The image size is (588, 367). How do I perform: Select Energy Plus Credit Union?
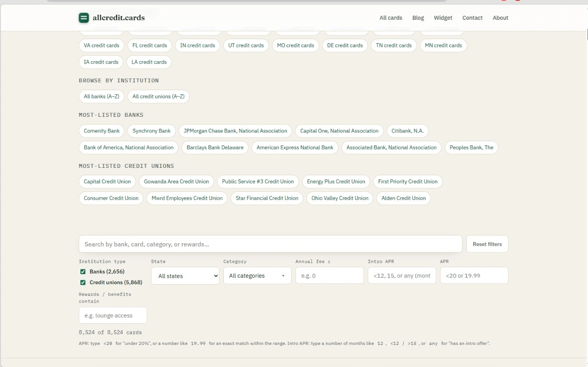click(336, 182)
